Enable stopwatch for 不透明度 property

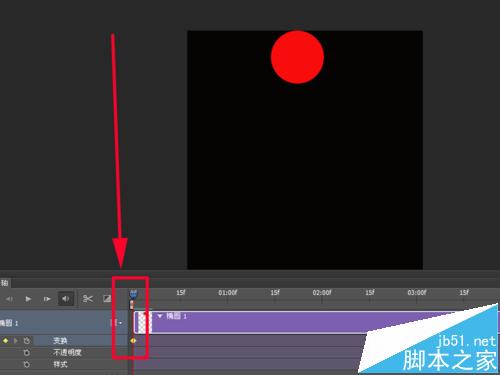click(x=27, y=352)
